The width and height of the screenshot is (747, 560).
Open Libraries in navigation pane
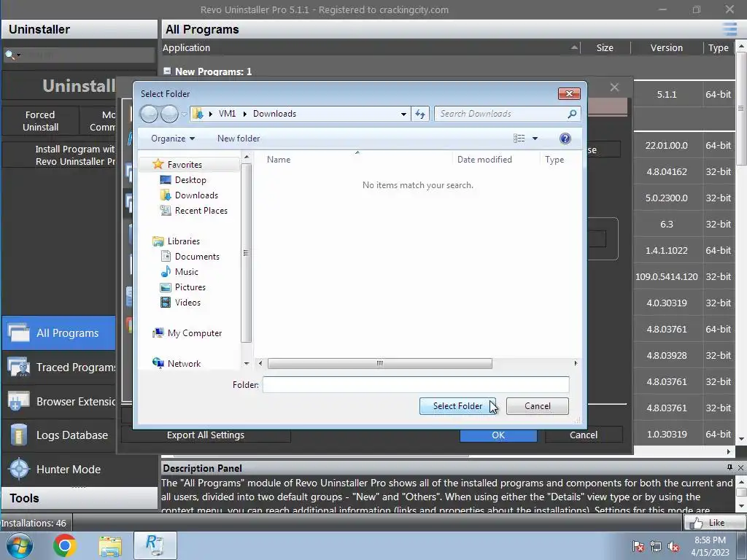[x=183, y=241]
